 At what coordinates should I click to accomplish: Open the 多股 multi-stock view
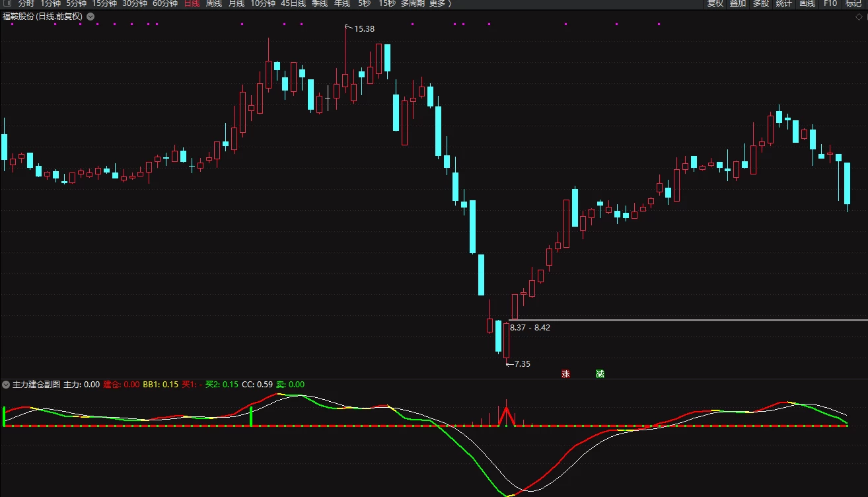click(761, 3)
